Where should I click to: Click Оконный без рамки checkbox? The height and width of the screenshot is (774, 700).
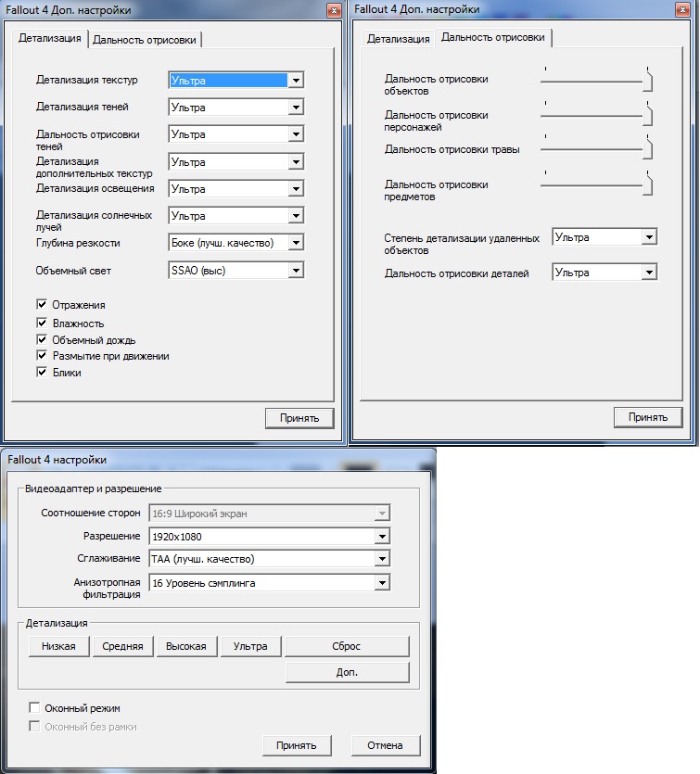pos(34,726)
